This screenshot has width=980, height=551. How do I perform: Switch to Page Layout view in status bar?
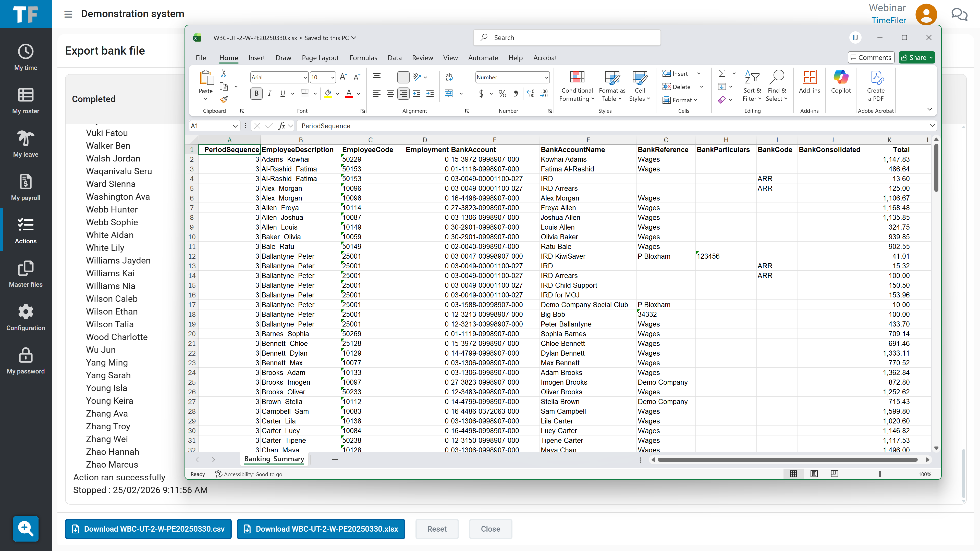(814, 474)
